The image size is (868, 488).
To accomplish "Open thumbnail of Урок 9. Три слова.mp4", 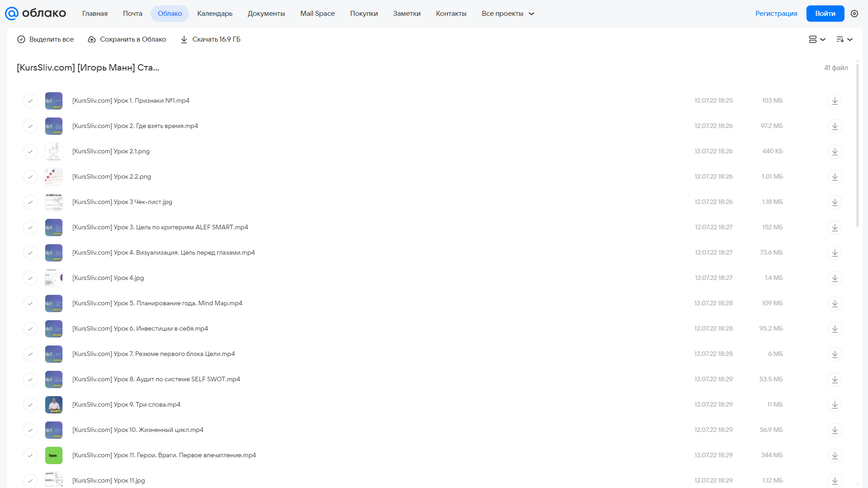I will (x=54, y=405).
